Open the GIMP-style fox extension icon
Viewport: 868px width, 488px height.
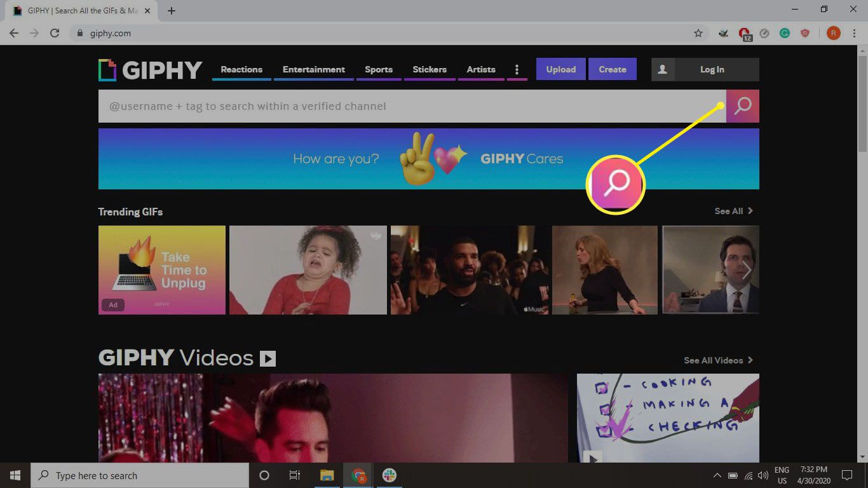[723, 33]
